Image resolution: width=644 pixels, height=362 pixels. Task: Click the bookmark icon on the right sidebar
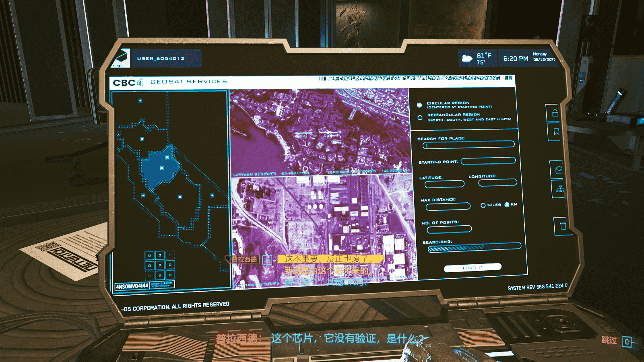click(x=556, y=132)
